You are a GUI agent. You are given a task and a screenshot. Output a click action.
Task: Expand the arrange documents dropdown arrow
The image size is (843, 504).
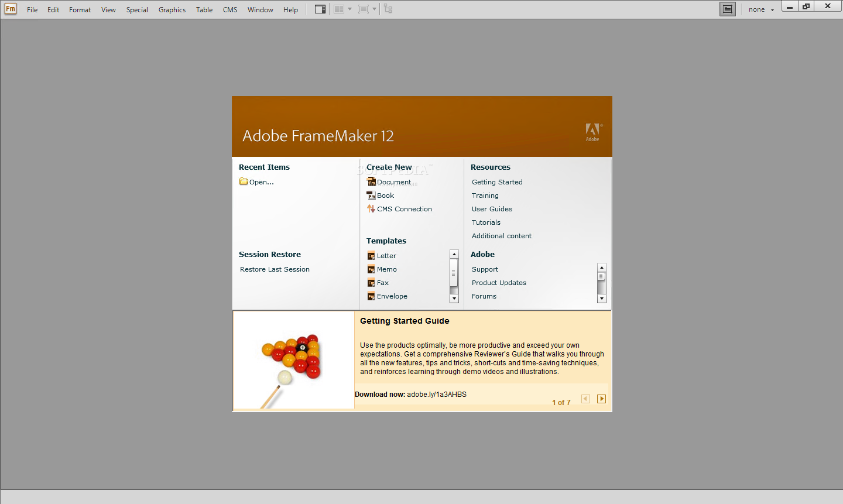pos(350,9)
